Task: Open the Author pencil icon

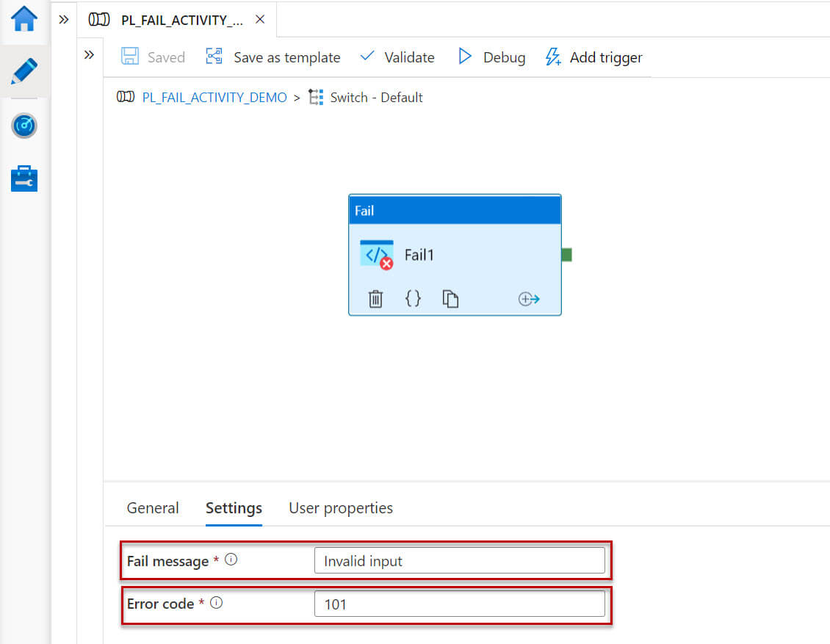Action: [24, 71]
